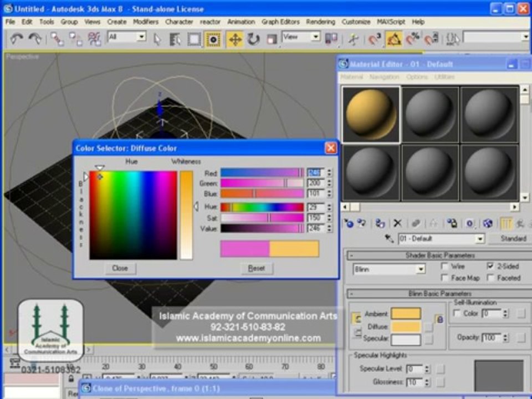532x399 pixels.
Task: Open the Rendering menu
Action: 320,22
